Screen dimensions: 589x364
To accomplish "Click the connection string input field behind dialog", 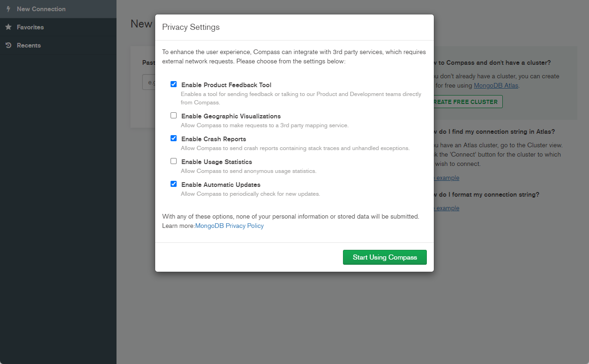I will [x=149, y=82].
